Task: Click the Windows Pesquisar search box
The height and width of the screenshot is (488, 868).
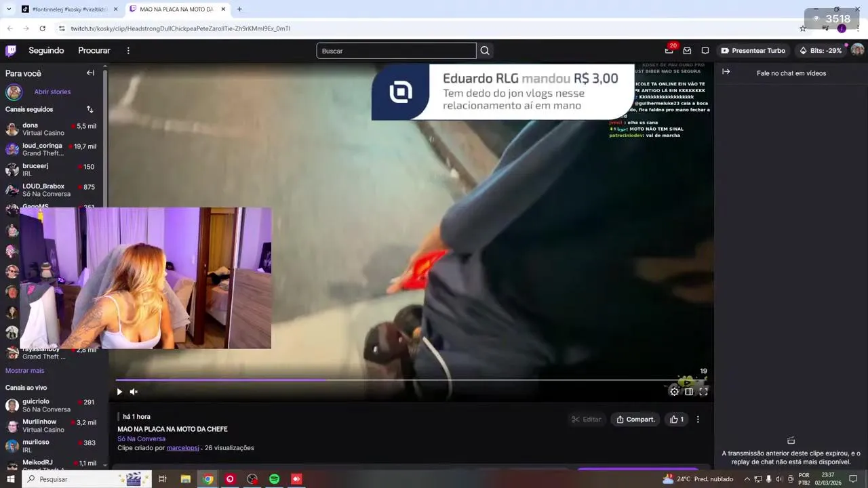Action: click(x=86, y=479)
